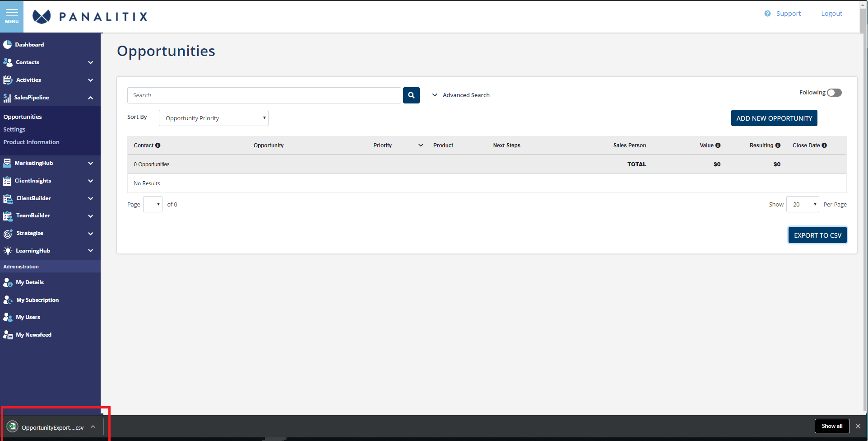Expand the ClientBuilder menu chevron

point(91,198)
